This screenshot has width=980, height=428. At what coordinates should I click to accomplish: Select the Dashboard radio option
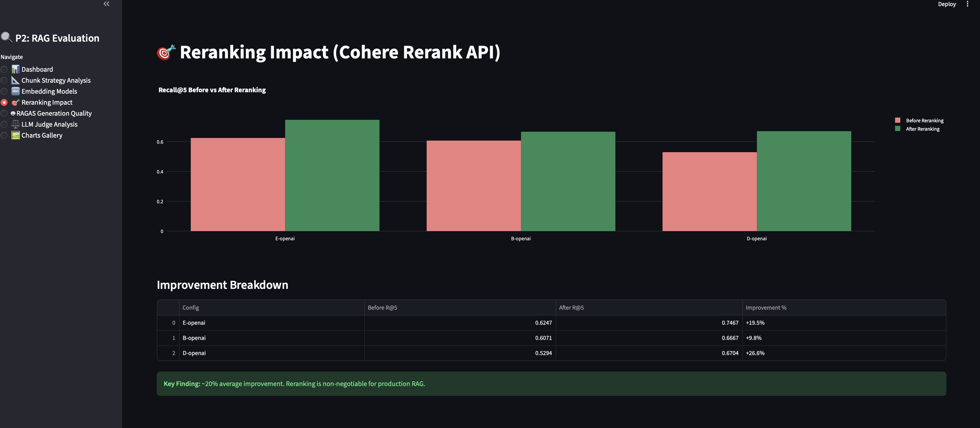4,69
